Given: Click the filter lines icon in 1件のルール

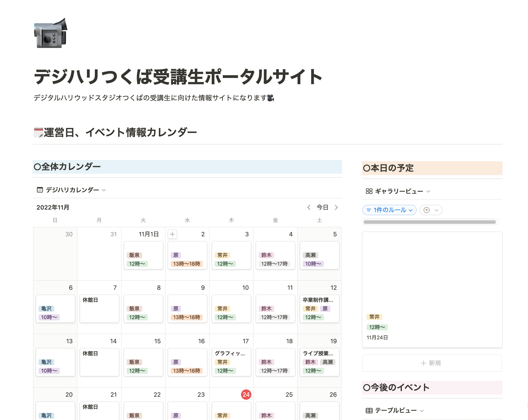Looking at the screenshot, I should pos(369,210).
